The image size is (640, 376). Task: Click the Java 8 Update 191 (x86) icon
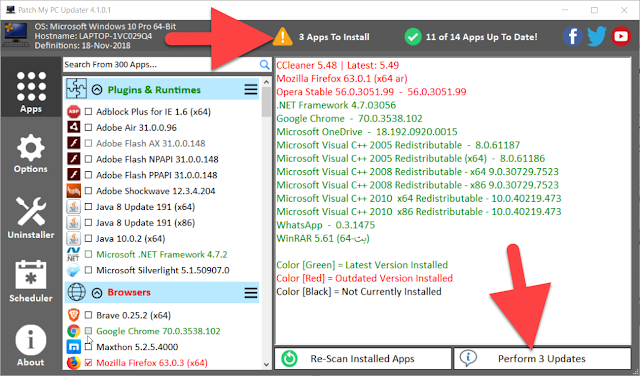click(x=73, y=222)
